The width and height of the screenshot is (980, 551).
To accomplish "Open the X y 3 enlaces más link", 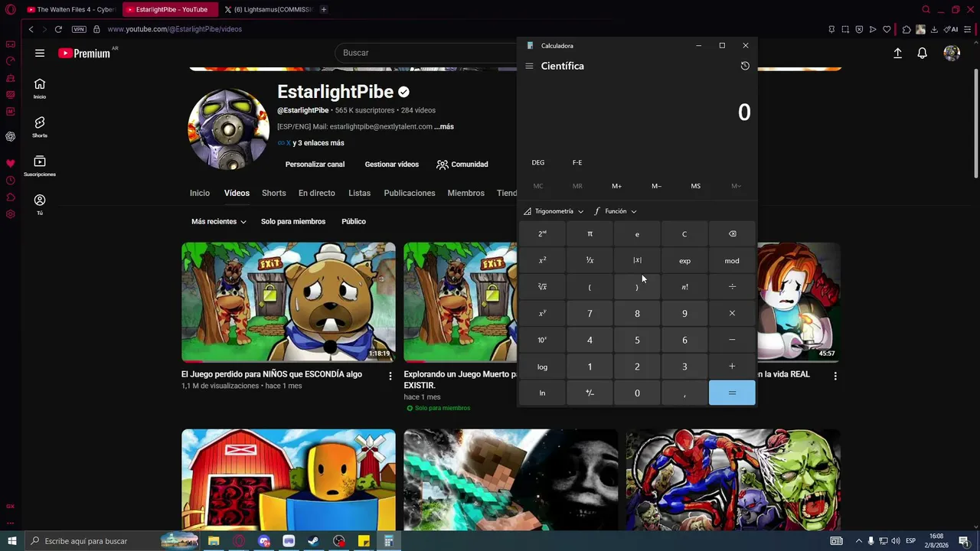I will click(311, 143).
